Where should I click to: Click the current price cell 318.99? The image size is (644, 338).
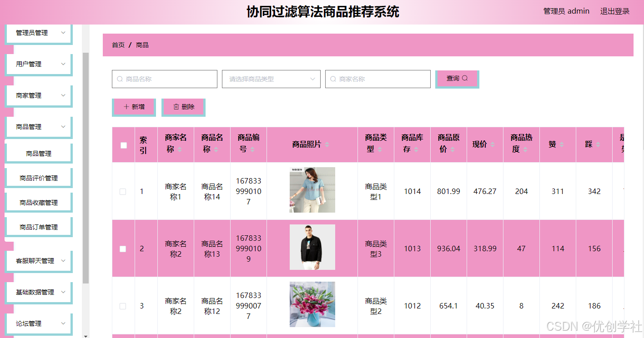click(x=485, y=249)
